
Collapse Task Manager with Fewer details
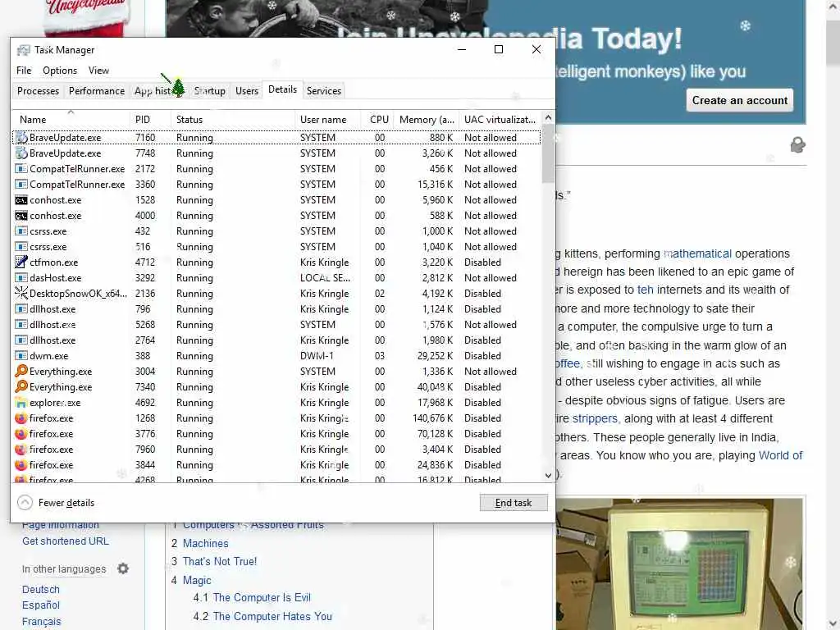click(57, 503)
